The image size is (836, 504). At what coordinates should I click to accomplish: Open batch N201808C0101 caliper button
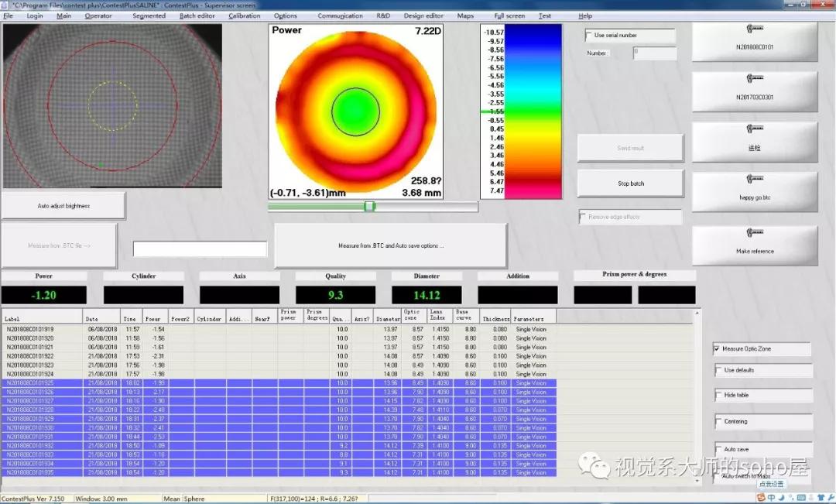pos(755,41)
